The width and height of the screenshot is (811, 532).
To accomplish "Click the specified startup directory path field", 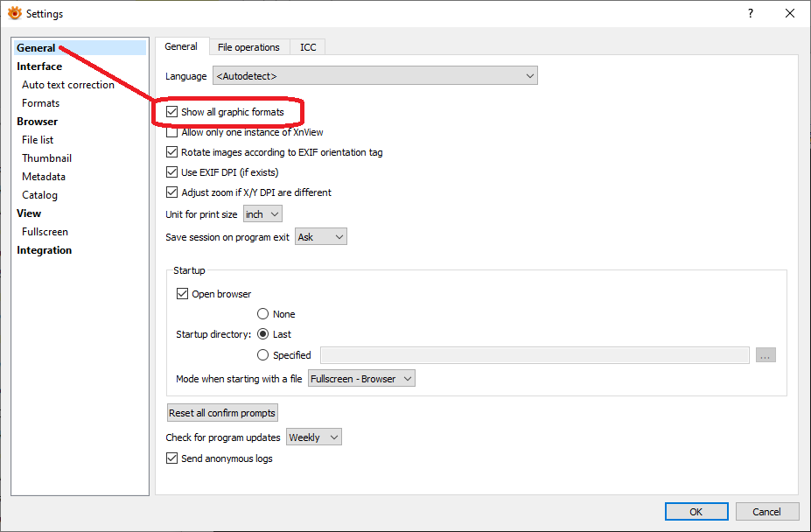I will click(x=535, y=355).
